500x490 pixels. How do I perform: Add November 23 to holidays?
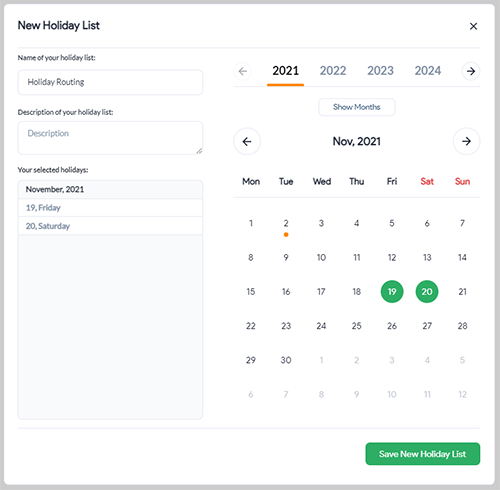click(286, 326)
